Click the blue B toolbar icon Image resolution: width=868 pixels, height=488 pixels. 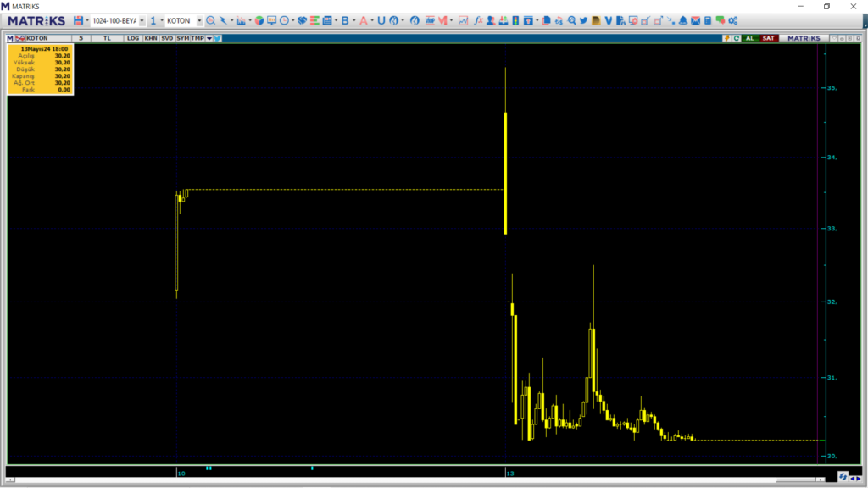(345, 20)
